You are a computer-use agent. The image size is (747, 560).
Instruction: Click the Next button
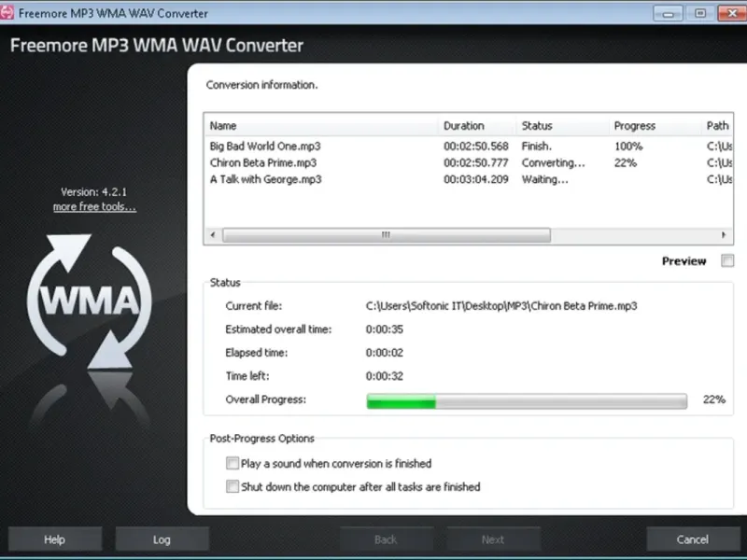coord(493,539)
